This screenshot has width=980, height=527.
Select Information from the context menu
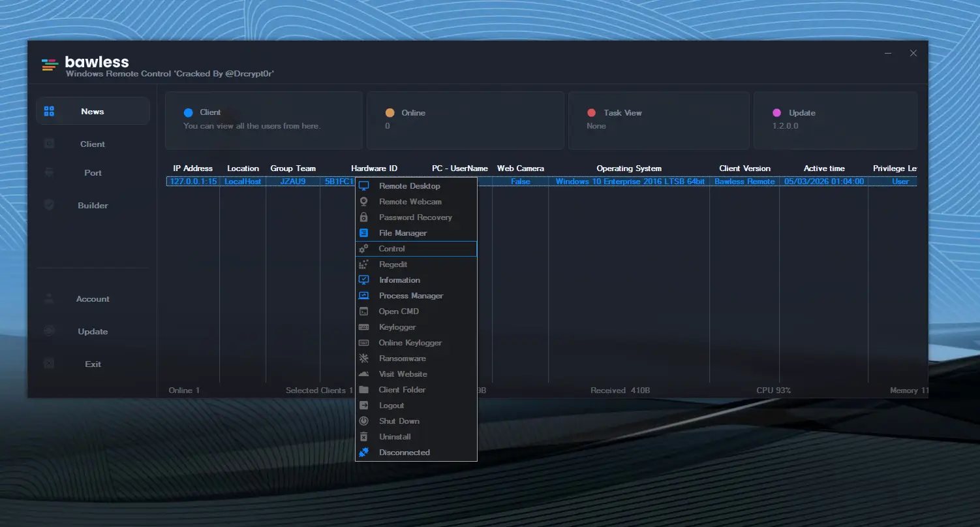point(399,280)
